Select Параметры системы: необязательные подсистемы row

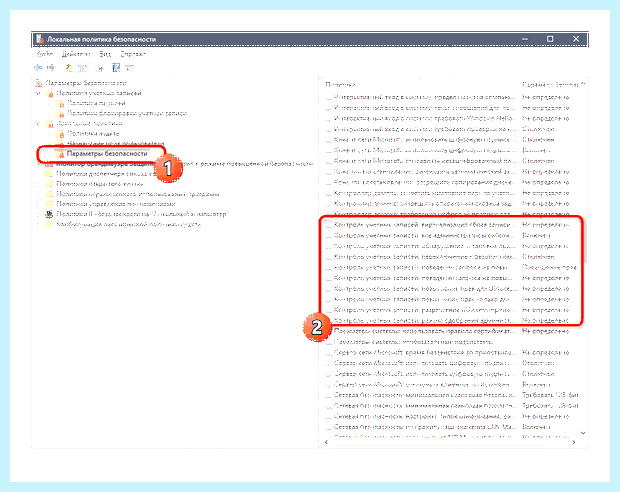point(453,342)
